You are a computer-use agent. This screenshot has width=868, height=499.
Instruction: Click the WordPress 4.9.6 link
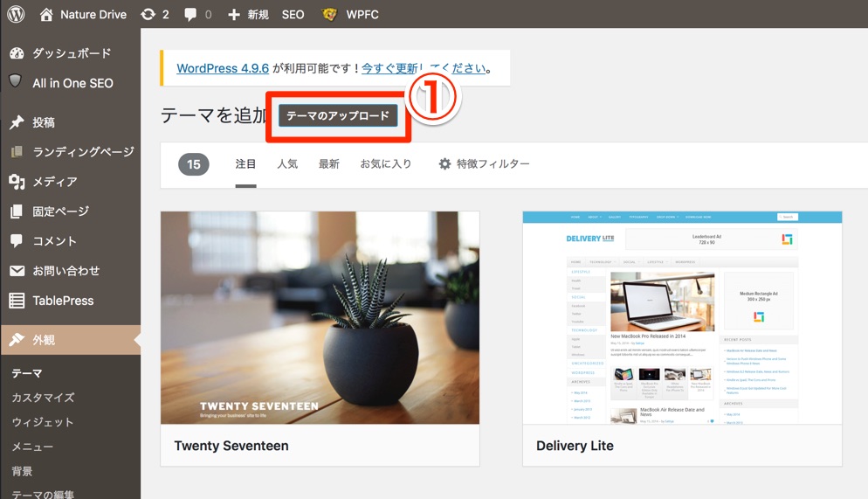coord(223,68)
